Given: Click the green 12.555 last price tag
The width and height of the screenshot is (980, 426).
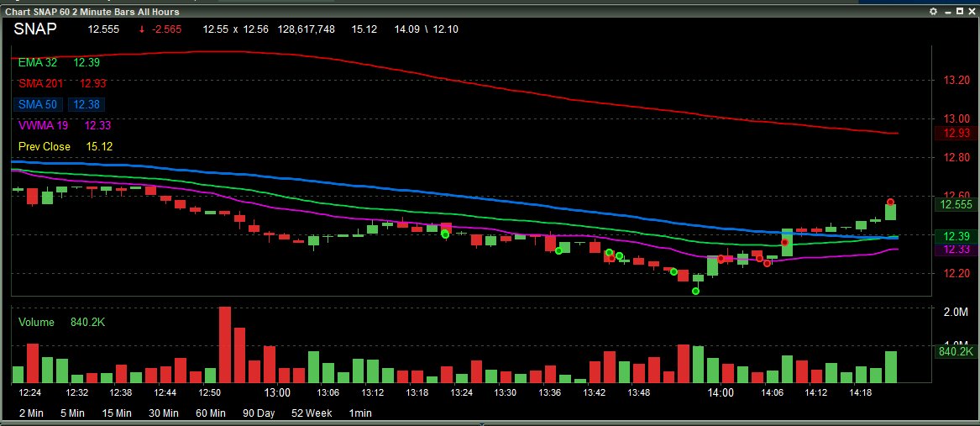Looking at the screenshot, I should [x=956, y=204].
